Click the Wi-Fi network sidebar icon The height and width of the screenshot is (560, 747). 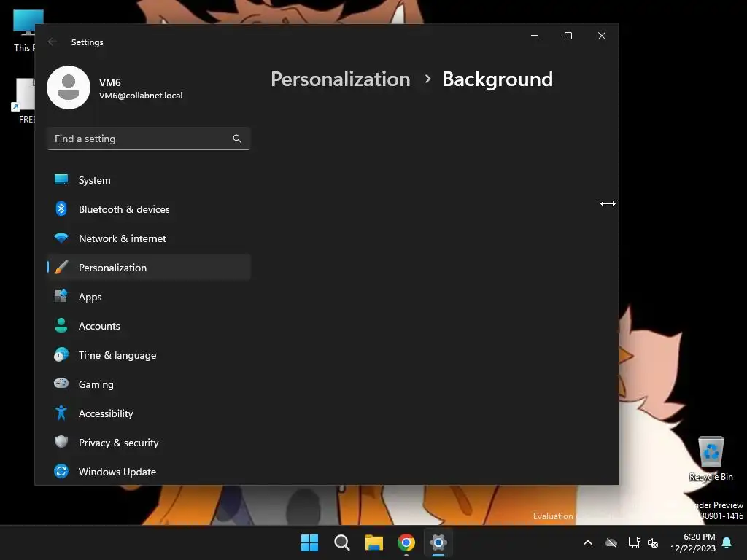(61, 238)
